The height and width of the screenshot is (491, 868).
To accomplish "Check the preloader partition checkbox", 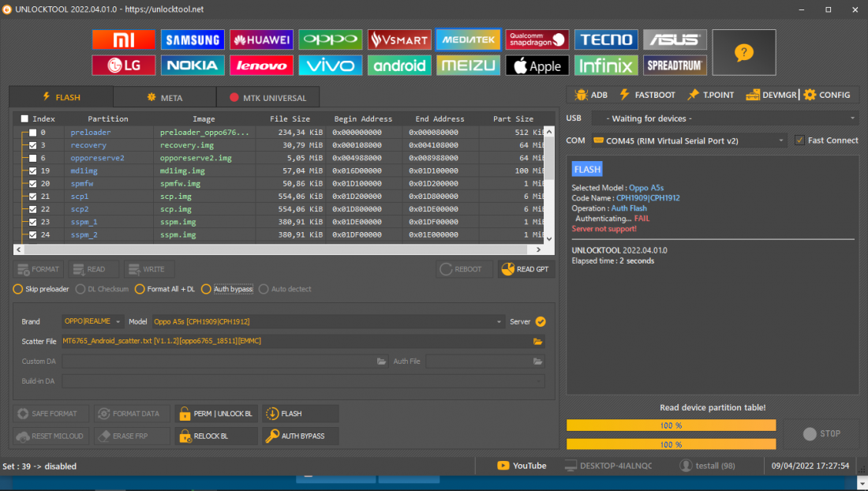I will (x=32, y=133).
